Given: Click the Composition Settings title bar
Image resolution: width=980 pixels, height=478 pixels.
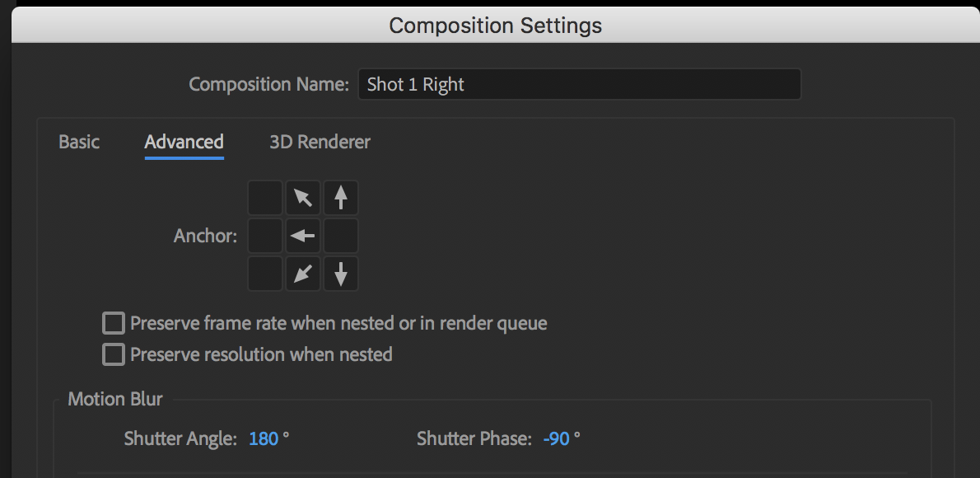Looking at the screenshot, I should [495, 25].
